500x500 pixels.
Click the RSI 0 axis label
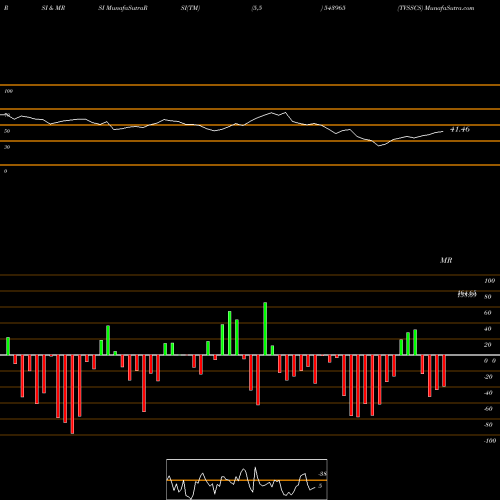[x=5, y=171]
